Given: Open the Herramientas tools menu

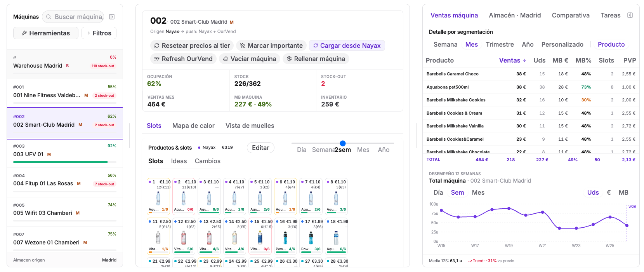Looking at the screenshot, I should 46,33.
